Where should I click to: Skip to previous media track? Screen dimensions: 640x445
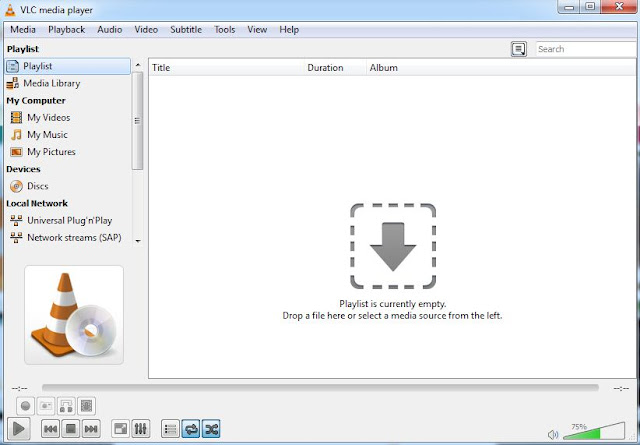[x=50, y=429]
